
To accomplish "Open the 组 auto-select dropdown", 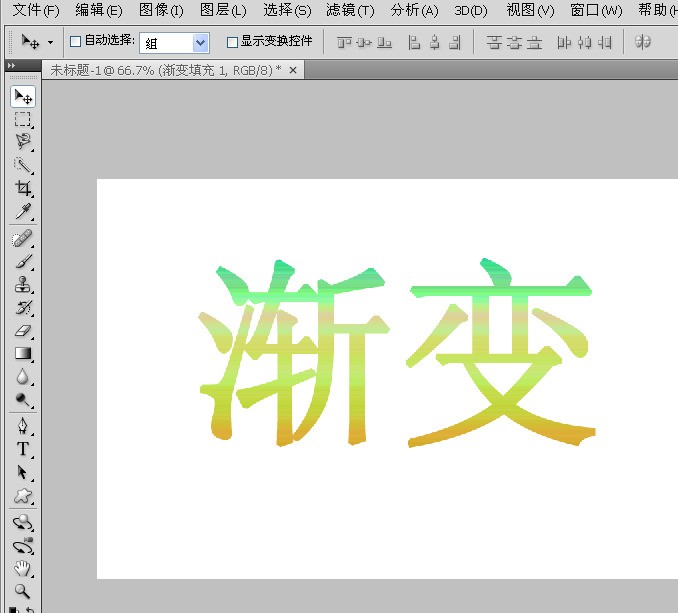I will click(x=174, y=43).
